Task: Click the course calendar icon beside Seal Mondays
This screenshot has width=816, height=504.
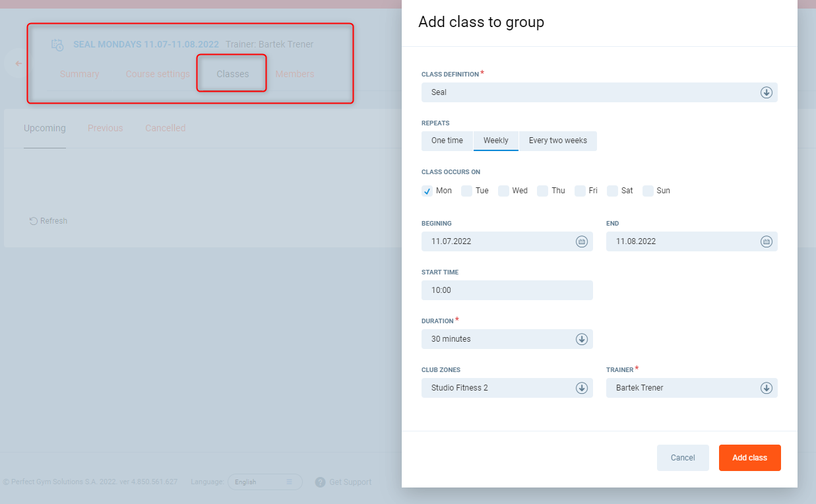Action: (57, 45)
